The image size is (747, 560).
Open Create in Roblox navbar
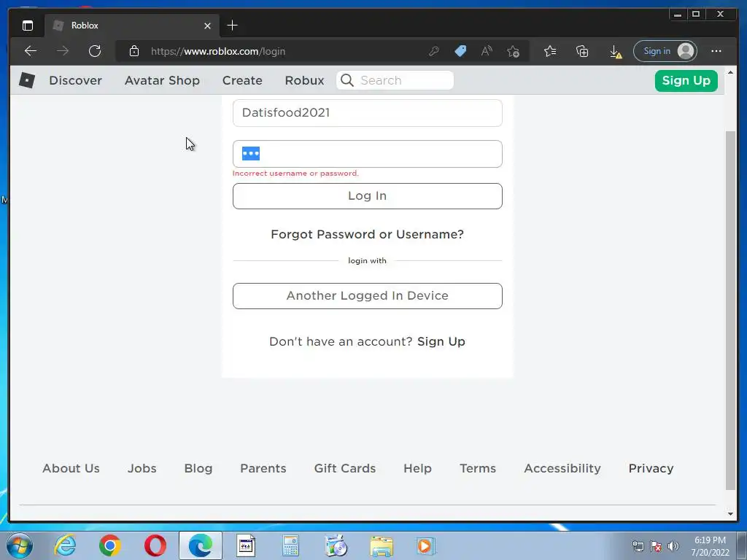point(242,80)
